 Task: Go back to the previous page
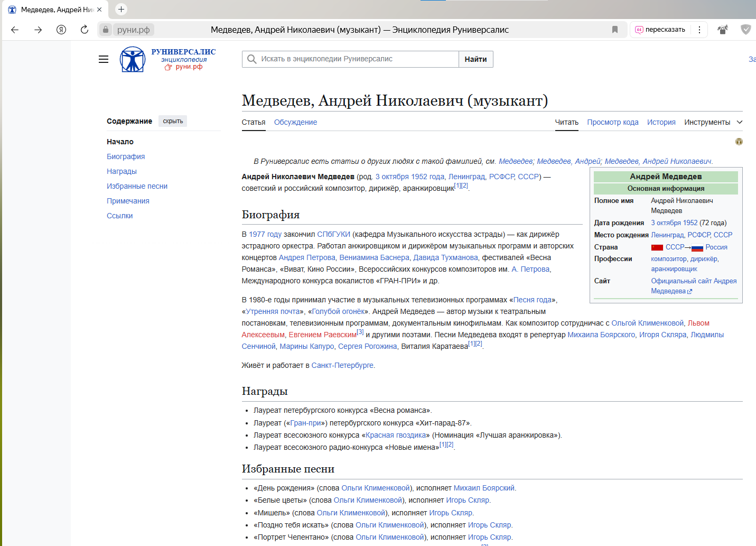tap(15, 30)
